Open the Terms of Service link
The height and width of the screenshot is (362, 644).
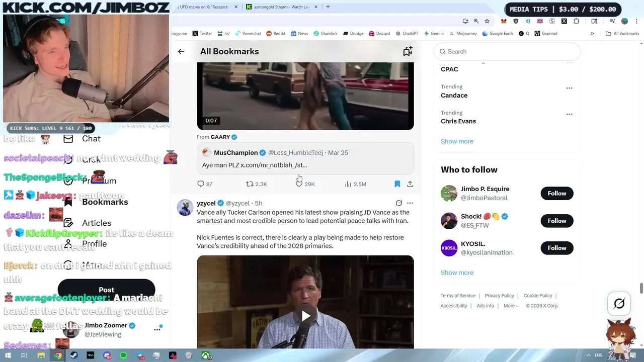coord(458,296)
